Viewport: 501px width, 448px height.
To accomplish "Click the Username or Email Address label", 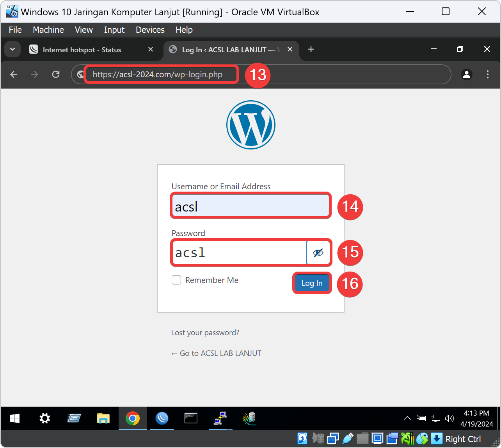I will (x=221, y=187).
